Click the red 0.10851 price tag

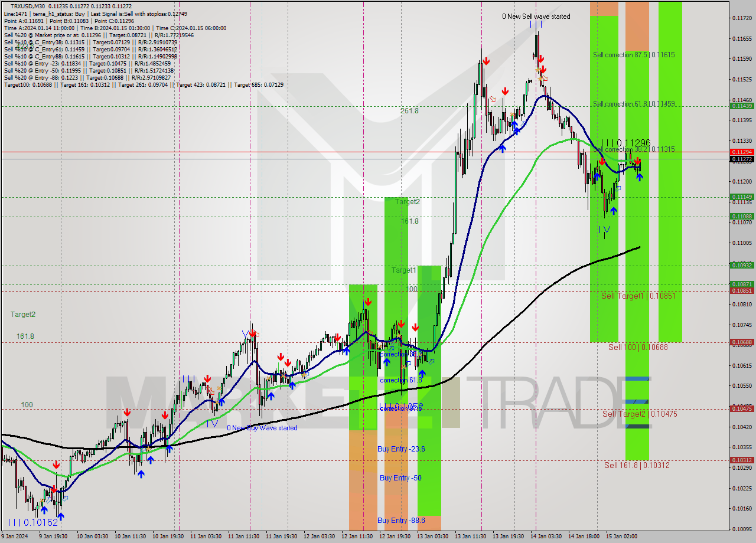tap(742, 291)
